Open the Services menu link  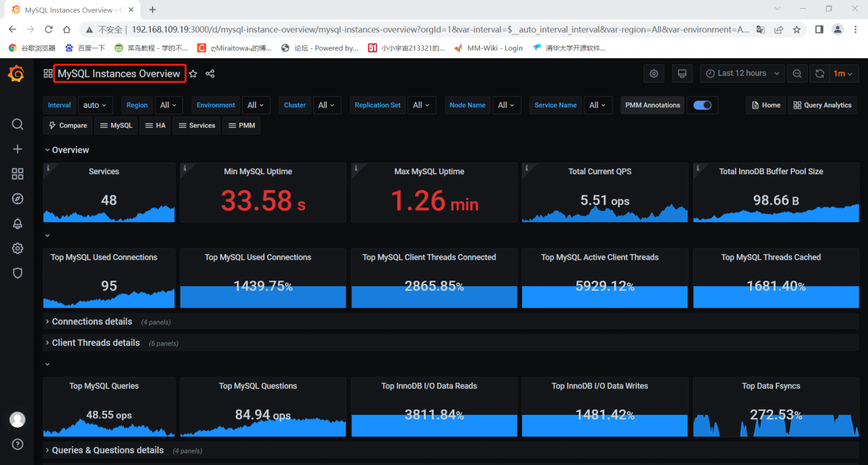tap(197, 125)
